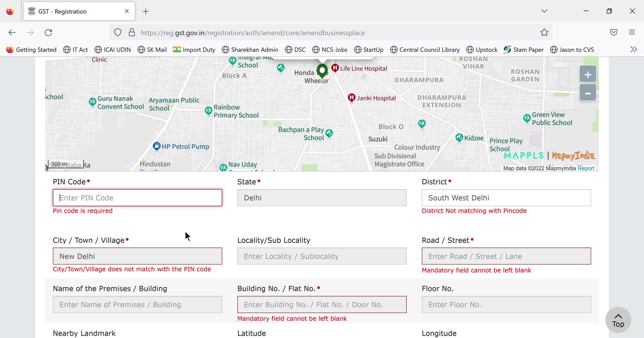Reload the current page
Viewport: 644px width, 338px height.
[48, 32]
